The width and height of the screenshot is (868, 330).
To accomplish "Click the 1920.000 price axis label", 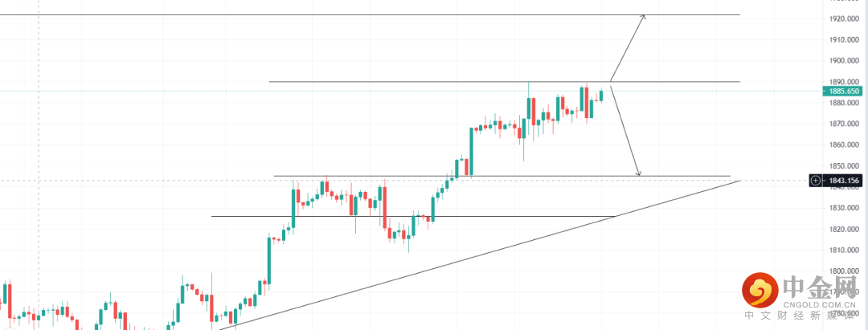I will tap(842, 18).
